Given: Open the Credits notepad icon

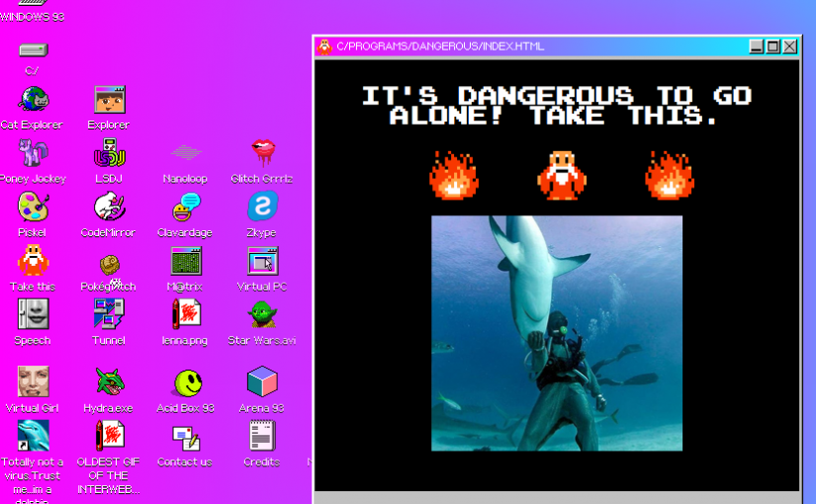Looking at the screenshot, I should tap(262, 436).
